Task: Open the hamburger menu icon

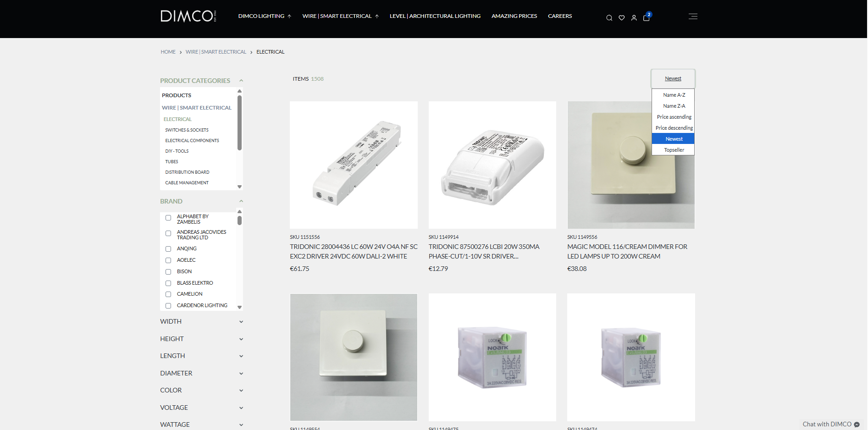Action: coord(693,17)
